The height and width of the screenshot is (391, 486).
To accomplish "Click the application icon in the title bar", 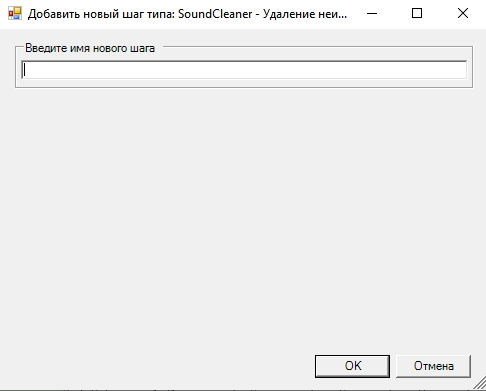I will coord(15,13).
